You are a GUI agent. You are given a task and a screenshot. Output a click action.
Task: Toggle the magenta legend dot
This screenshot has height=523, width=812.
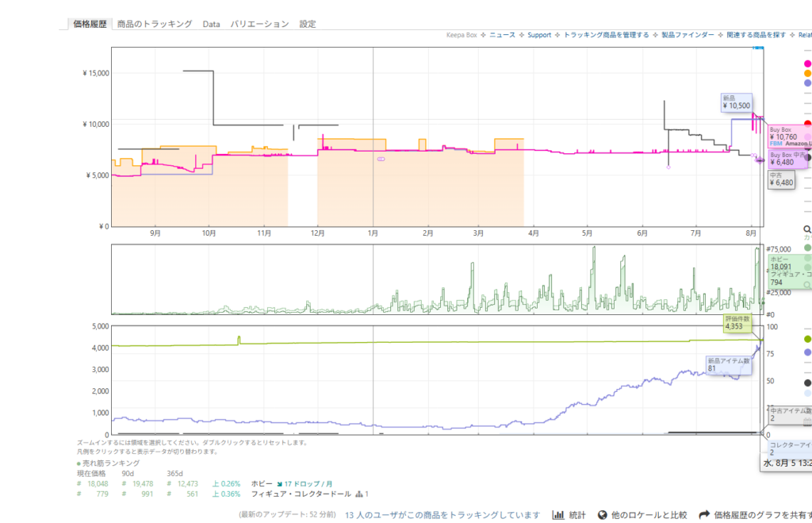tap(807, 63)
